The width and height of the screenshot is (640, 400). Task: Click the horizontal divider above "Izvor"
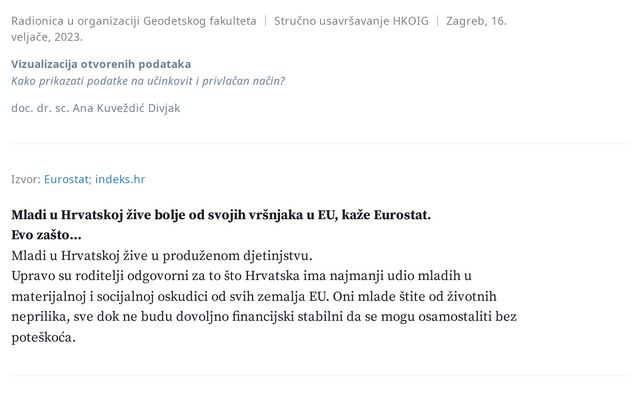pos(320,143)
